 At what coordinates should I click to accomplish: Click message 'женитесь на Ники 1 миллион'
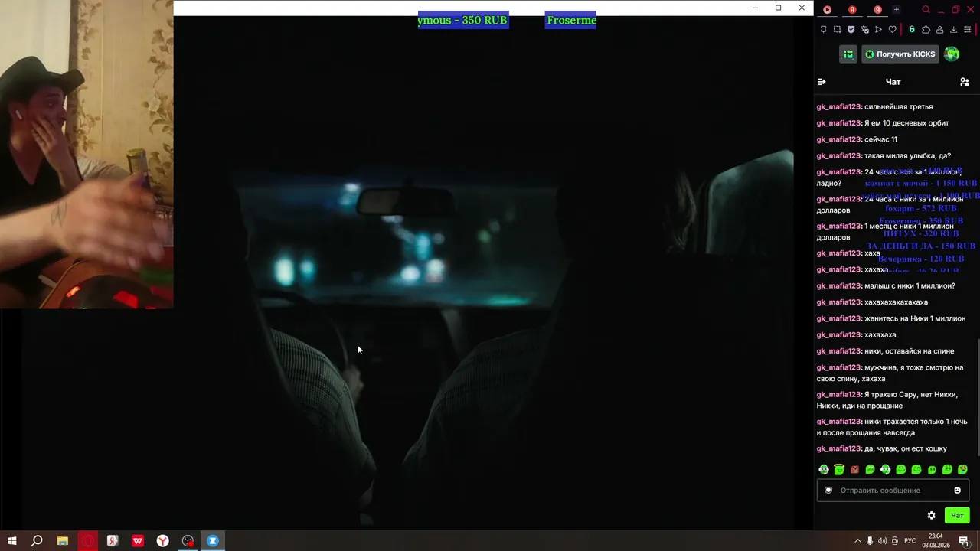(915, 318)
